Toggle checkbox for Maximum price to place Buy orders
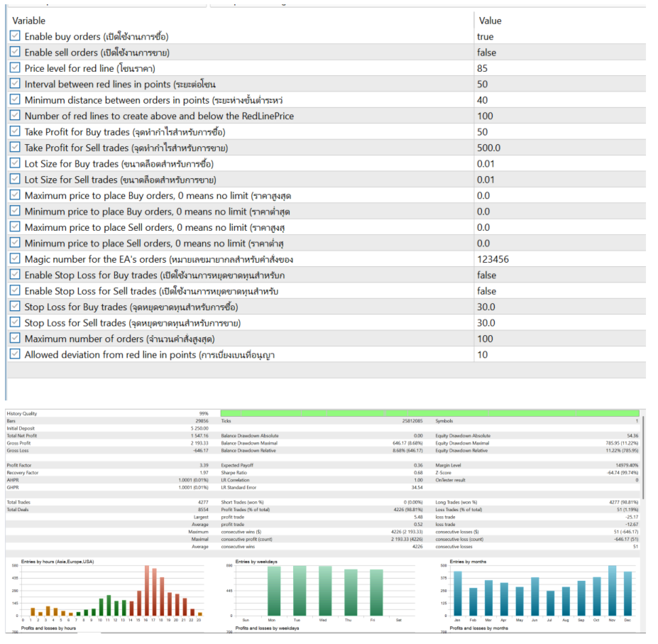658x644 pixels. coord(15,195)
